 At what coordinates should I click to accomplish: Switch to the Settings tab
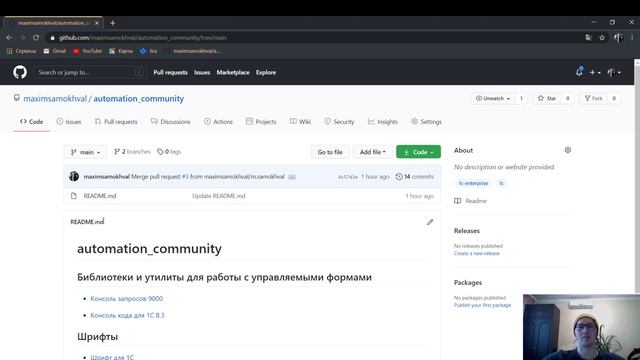point(427,122)
